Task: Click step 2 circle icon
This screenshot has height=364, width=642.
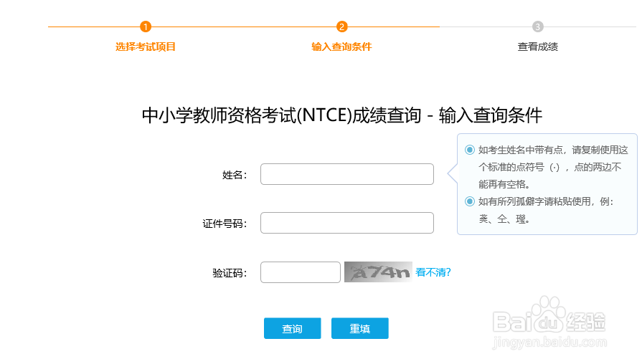Action: tap(342, 27)
